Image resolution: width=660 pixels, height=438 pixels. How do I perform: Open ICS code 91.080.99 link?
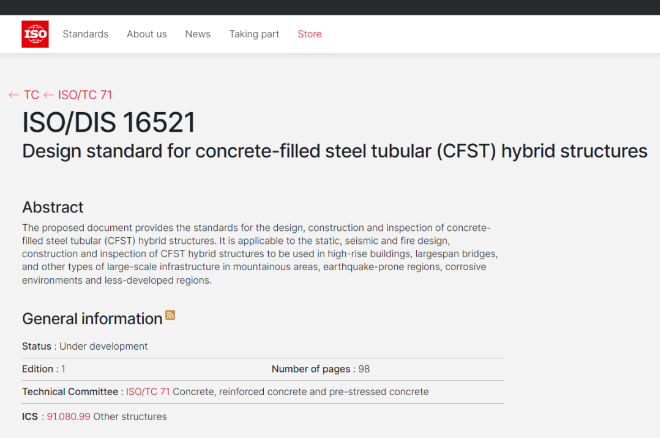[x=68, y=416]
